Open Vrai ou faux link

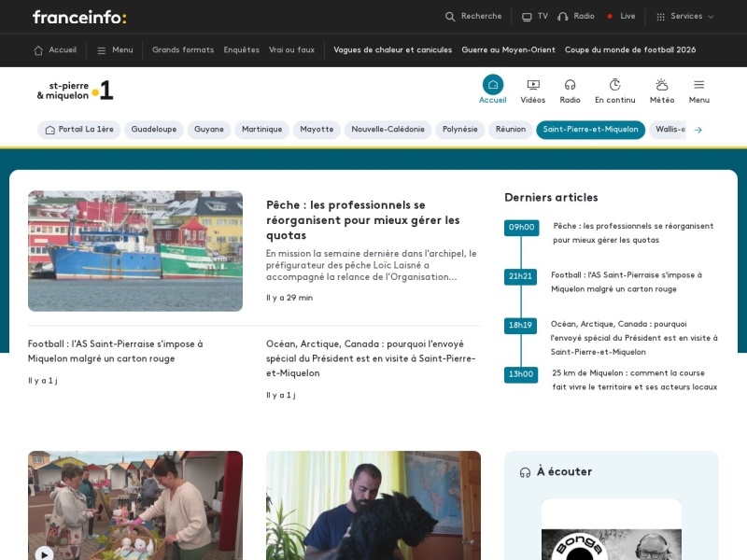coord(291,50)
